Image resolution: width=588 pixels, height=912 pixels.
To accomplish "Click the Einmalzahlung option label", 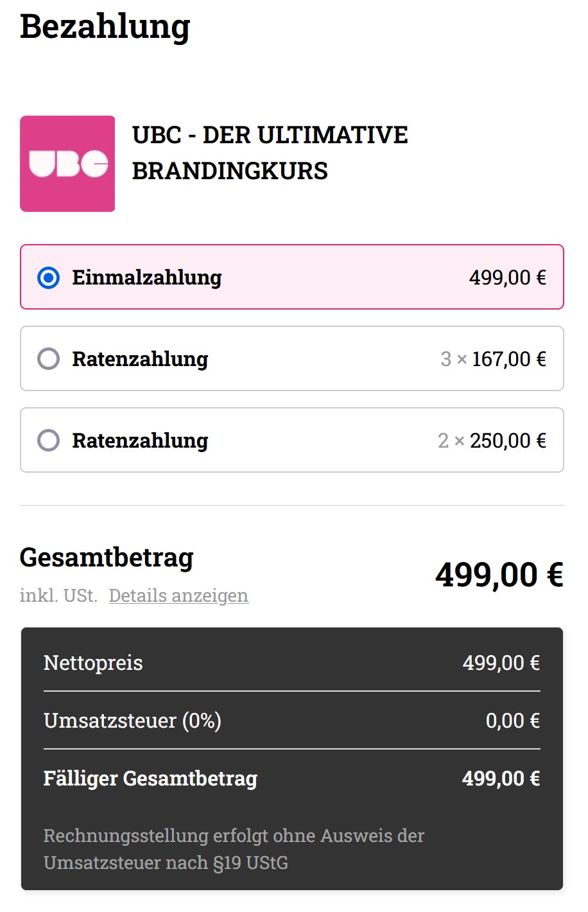I will click(147, 277).
